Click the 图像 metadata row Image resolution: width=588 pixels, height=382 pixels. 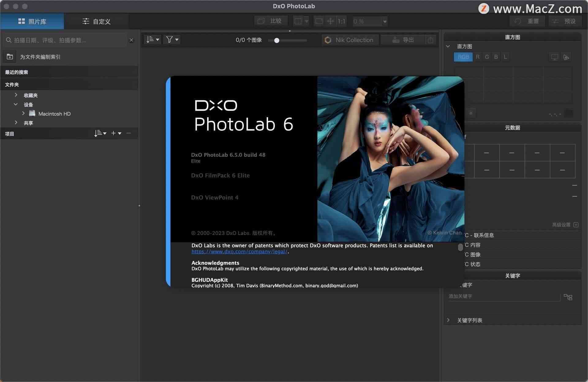coord(522,255)
